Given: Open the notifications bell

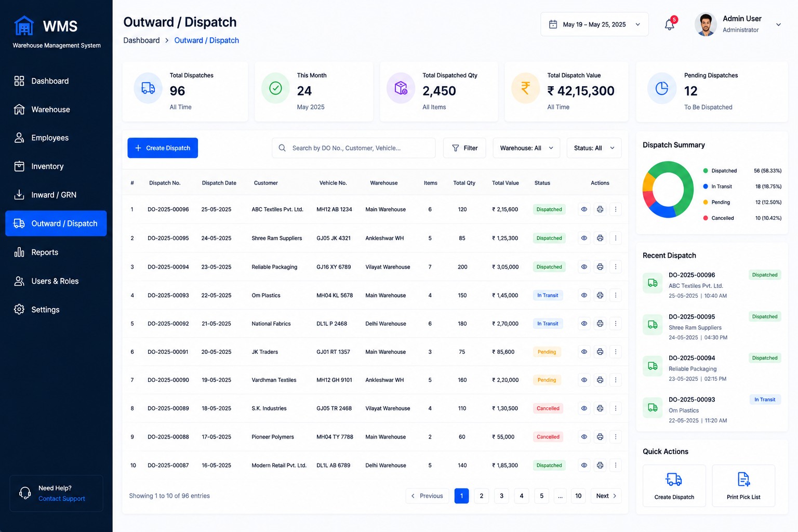Looking at the screenshot, I should [670, 24].
